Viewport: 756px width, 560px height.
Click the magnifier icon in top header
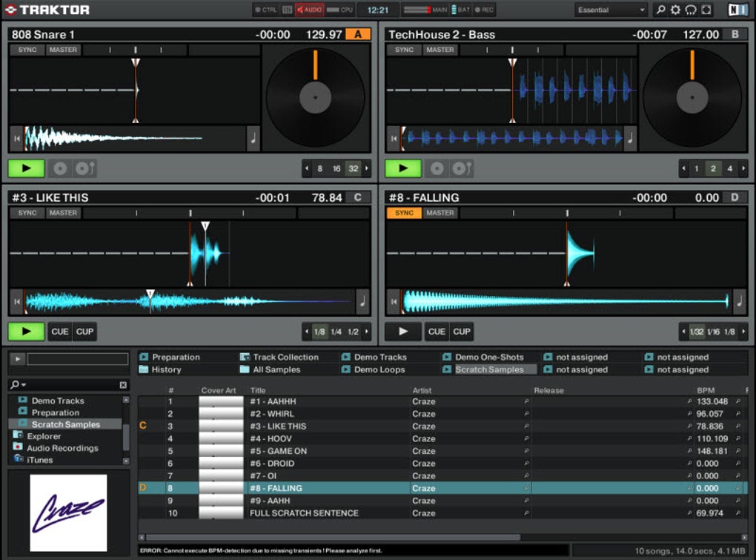point(660,10)
